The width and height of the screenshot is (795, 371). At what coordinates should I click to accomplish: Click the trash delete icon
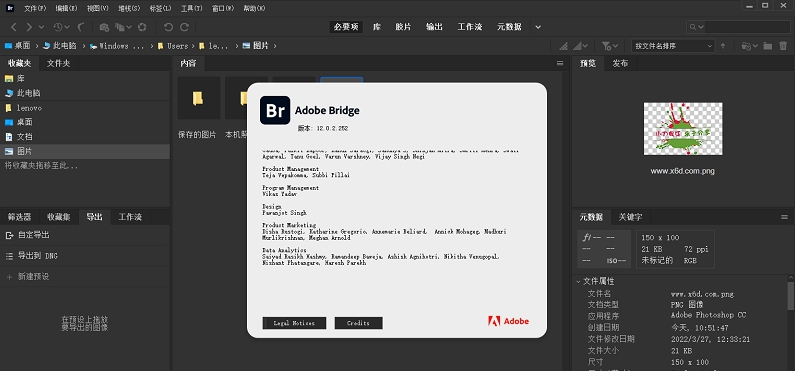click(782, 46)
